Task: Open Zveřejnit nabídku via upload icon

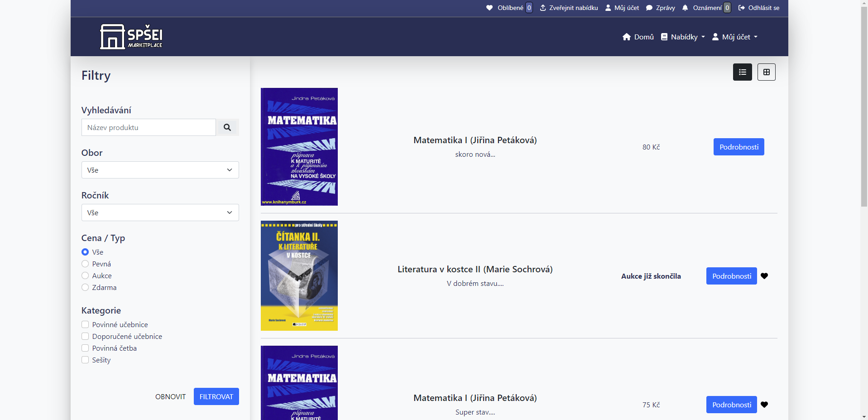Action: click(x=542, y=8)
